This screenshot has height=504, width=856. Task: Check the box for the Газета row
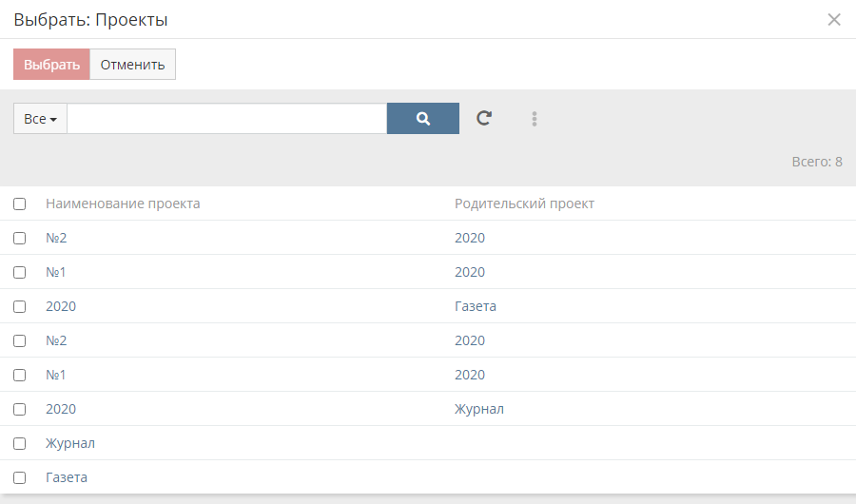pyautogui.click(x=19, y=477)
